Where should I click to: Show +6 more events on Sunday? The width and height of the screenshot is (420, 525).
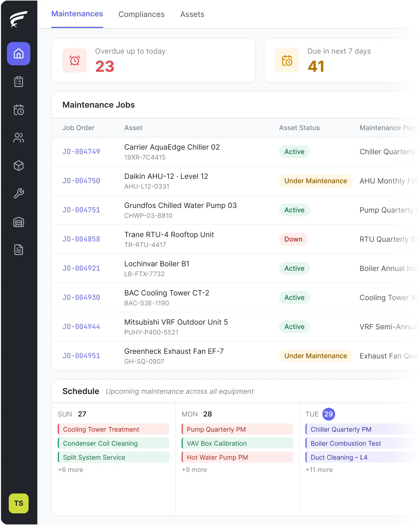[x=70, y=470]
